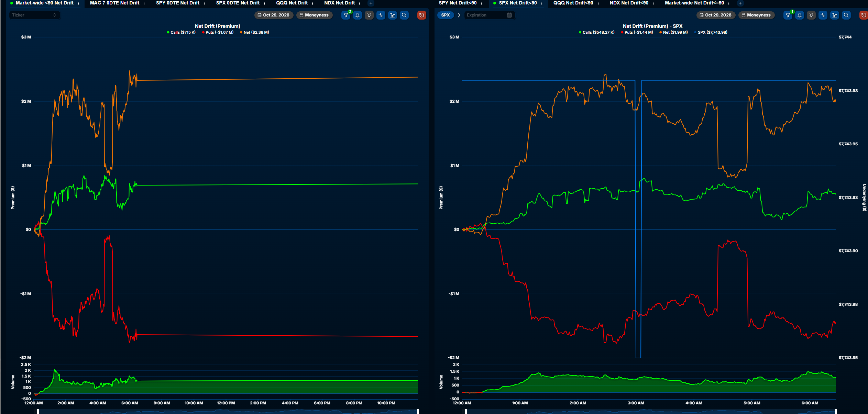Toggle Net ($2.38 M) series in left legend
Screen dimensions: 868x414
tap(255, 32)
